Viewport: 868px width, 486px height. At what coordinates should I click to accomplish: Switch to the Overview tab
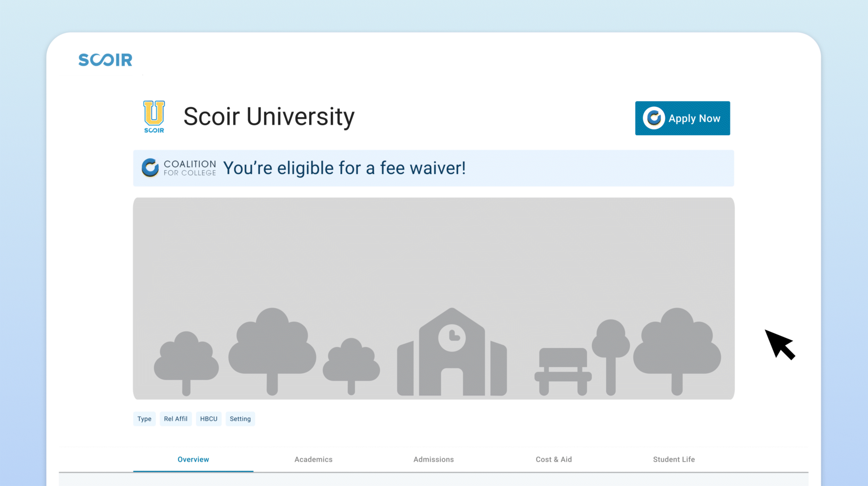(192, 459)
